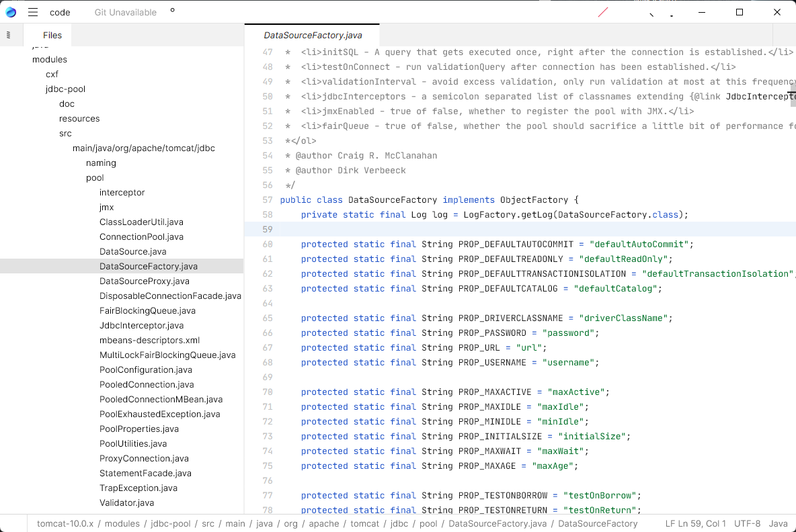Screen dimensions: 796x532
Task: Open DataSource.java in the file tree
Action: point(132,251)
